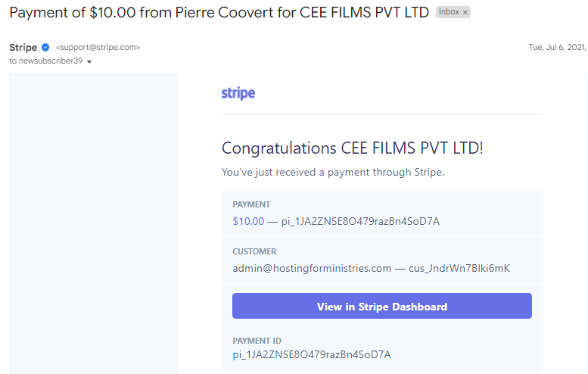The height and width of the screenshot is (374, 588).
Task: Click the PAYMENT section label
Action: click(x=251, y=204)
